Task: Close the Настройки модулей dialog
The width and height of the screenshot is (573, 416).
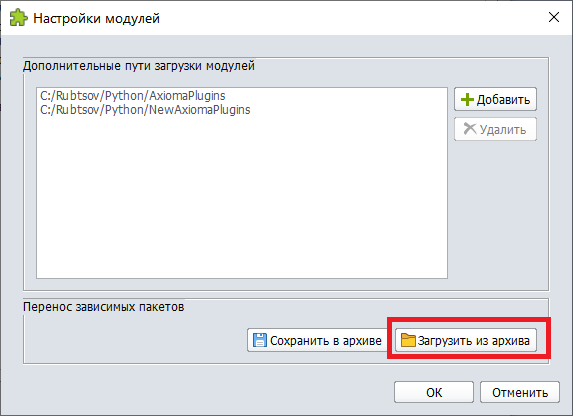Action: [x=554, y=17]
